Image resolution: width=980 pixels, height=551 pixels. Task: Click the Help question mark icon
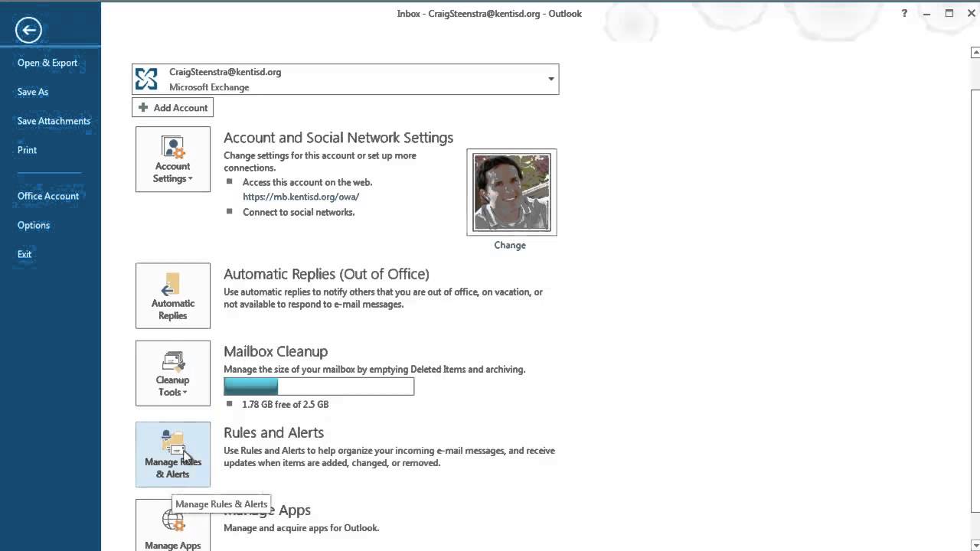(904, 13)
